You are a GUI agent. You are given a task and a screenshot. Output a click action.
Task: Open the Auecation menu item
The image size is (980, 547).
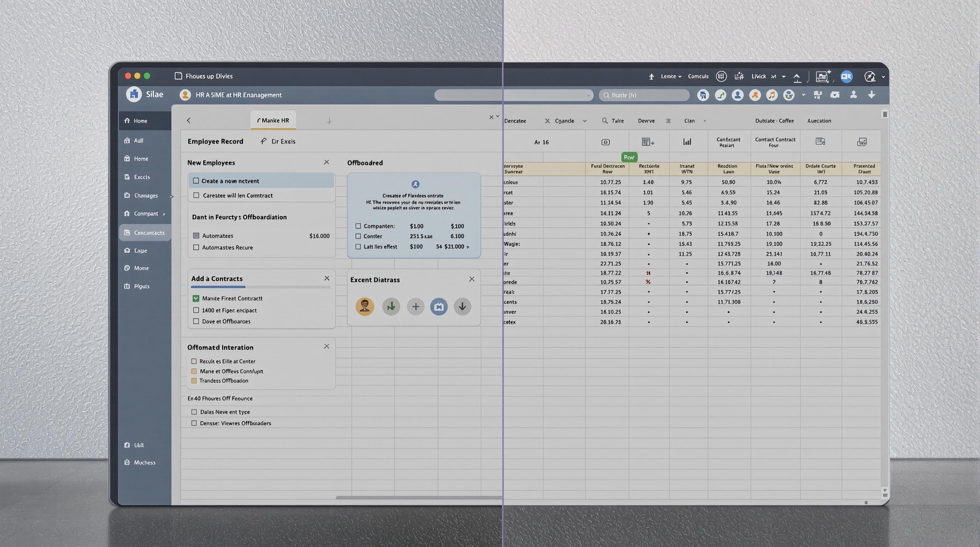click(x=819, y=121)
